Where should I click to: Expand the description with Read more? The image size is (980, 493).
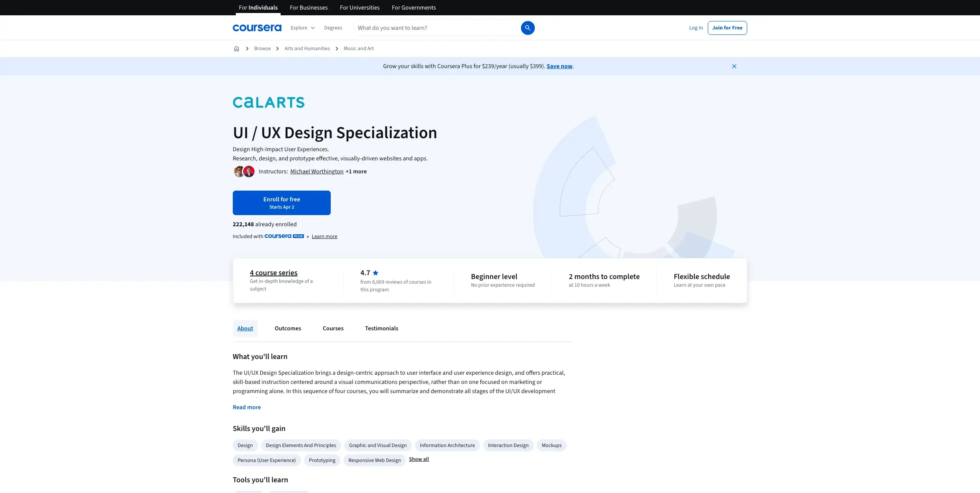247,407
